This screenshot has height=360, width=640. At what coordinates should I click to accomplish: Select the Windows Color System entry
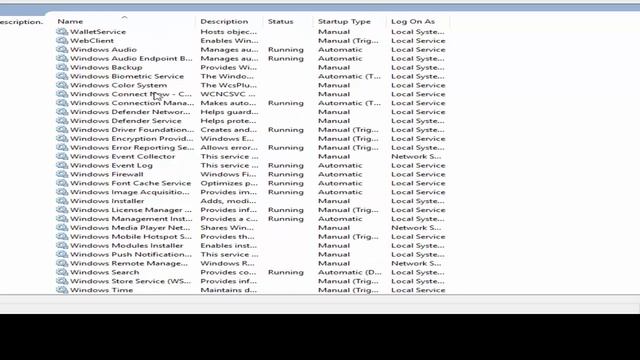coord(118,85)
